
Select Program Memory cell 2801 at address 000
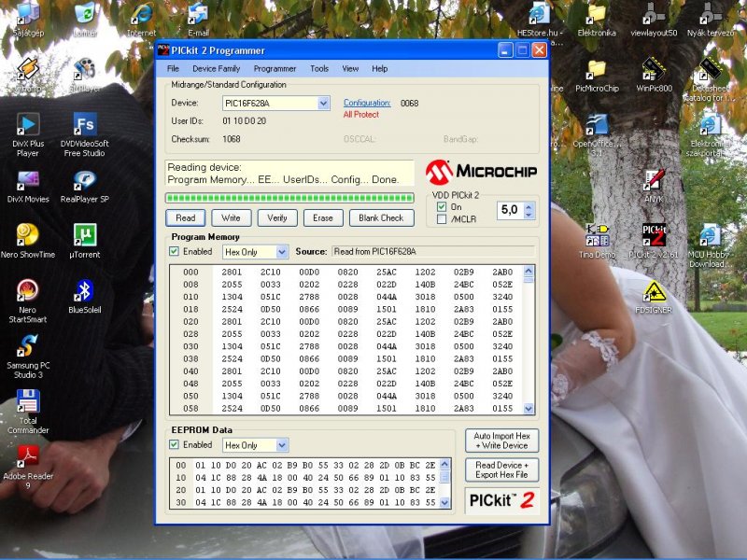click(x=232, y=272)
